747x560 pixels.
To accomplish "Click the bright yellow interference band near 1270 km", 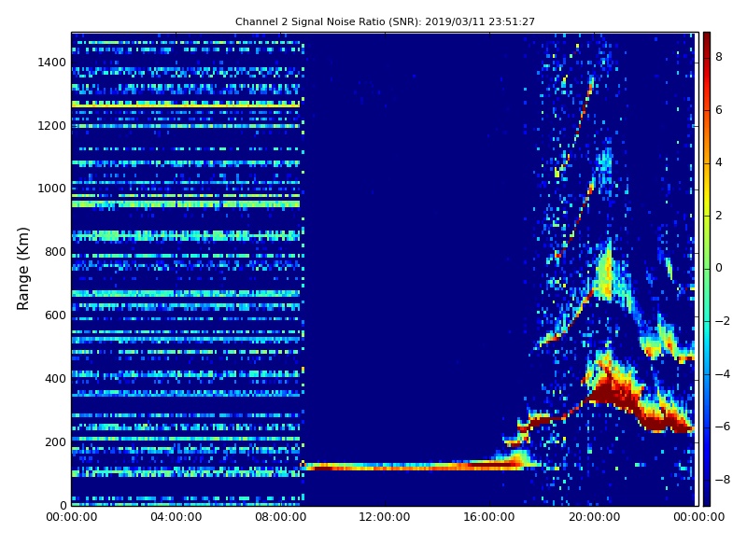I will click(x=186, y=104).
